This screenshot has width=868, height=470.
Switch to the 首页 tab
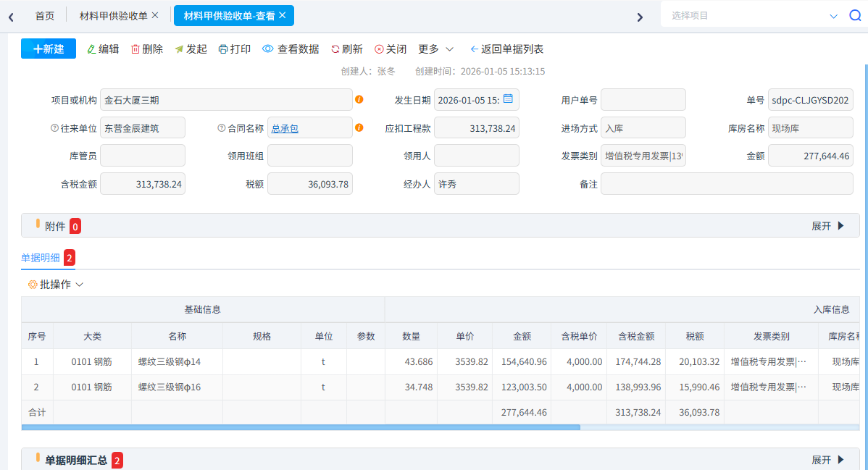pos(45,14)
